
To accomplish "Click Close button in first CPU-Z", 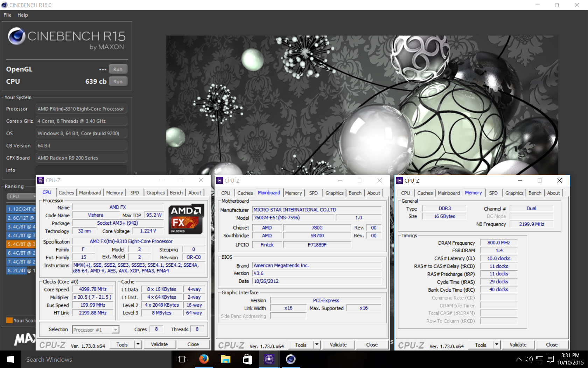I will tap(193, 345).
